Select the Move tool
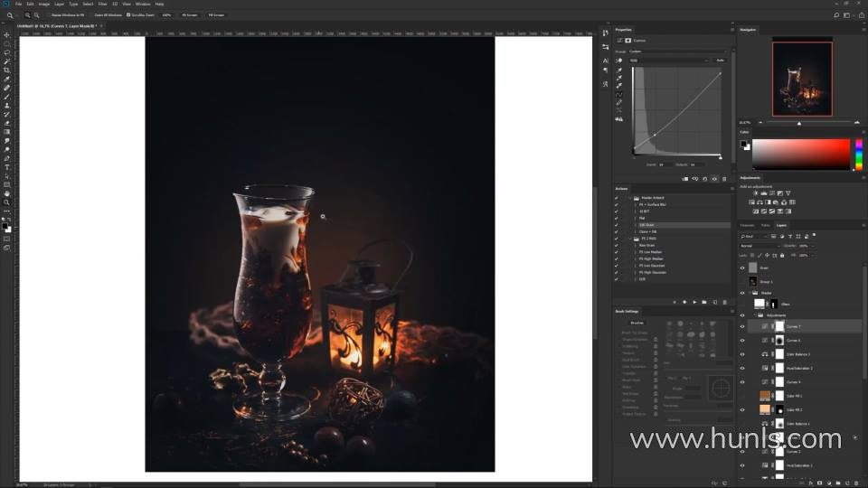This screenshot has height=488, width=868. [x=6, y=35]
